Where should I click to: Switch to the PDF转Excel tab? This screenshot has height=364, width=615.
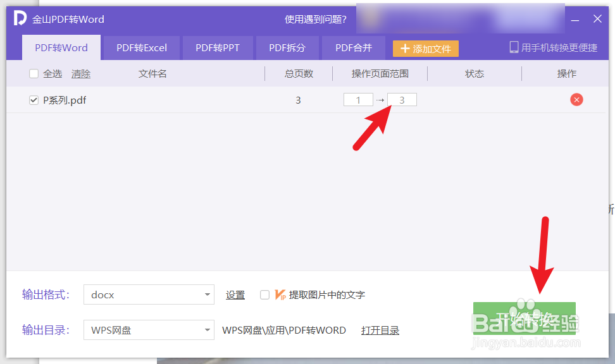click(x=142, y=48)
